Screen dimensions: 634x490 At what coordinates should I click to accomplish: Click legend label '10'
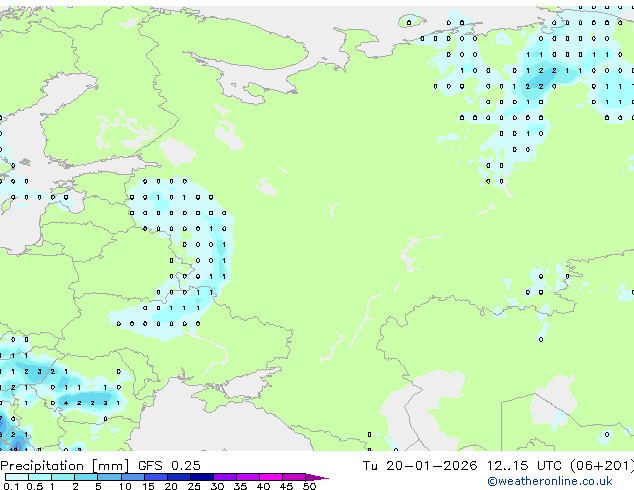[x=125, y=486]
